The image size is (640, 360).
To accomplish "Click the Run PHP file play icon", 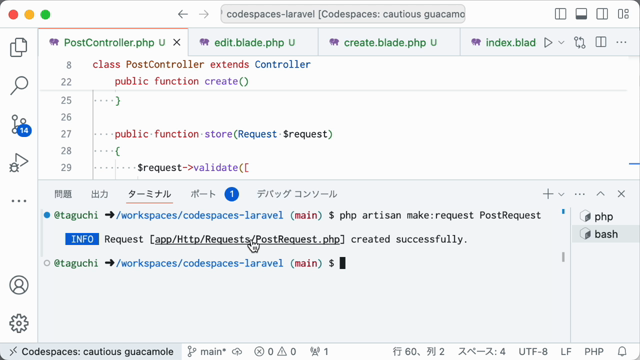I will (548, 42).
